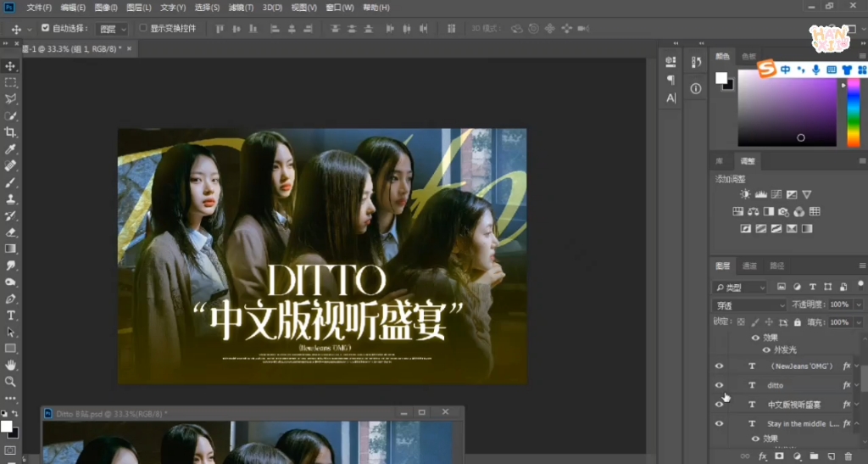Click the hue spectrum slider
868x464 pixels.
(854, 112)
